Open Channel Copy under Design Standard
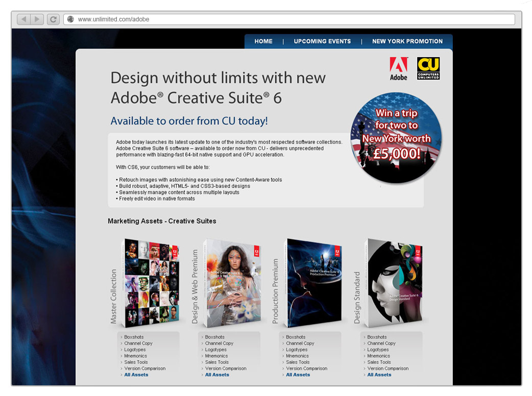Screen dimensions: 532x396 pos(381,343)
